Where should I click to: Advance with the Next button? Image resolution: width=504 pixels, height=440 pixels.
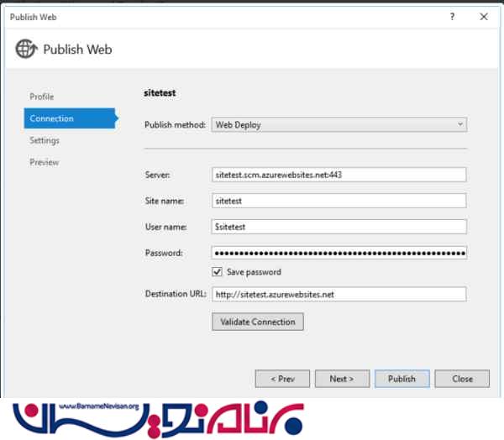click(x=342, y=379)
